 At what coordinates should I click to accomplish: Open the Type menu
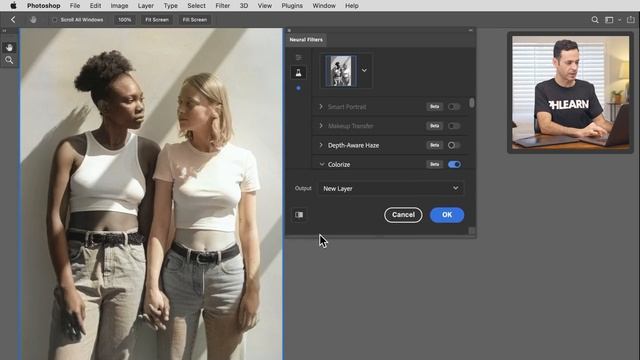[170, 6]
